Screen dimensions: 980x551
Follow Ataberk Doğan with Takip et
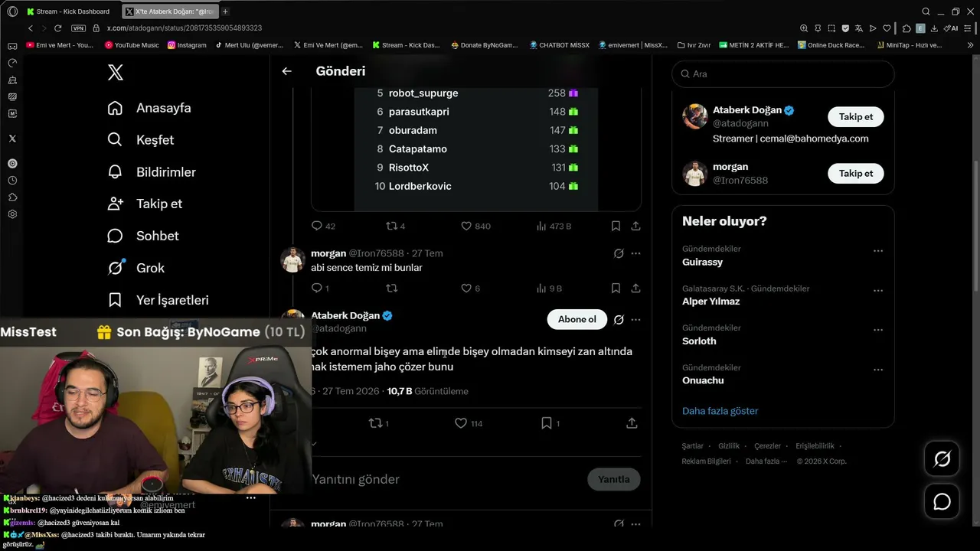856,117
